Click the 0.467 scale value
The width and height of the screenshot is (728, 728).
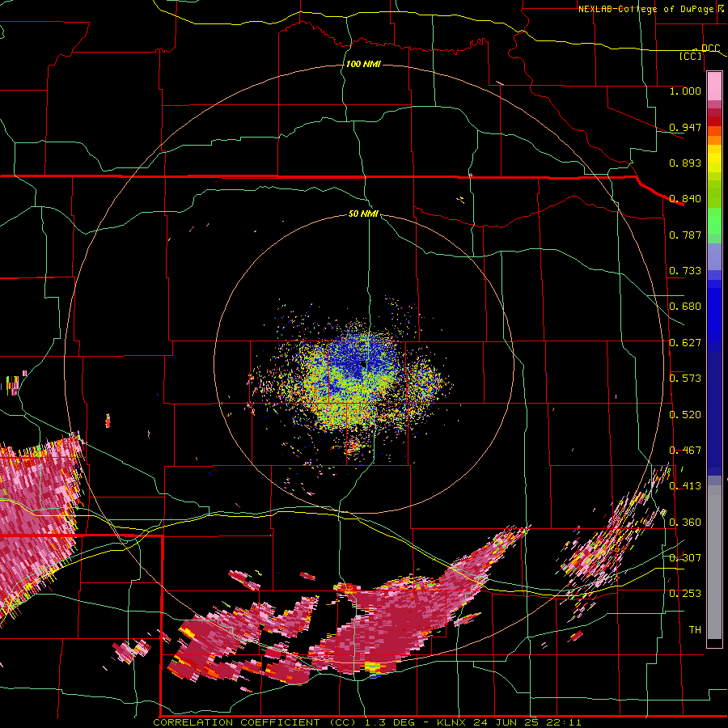[x=685, y=451]
